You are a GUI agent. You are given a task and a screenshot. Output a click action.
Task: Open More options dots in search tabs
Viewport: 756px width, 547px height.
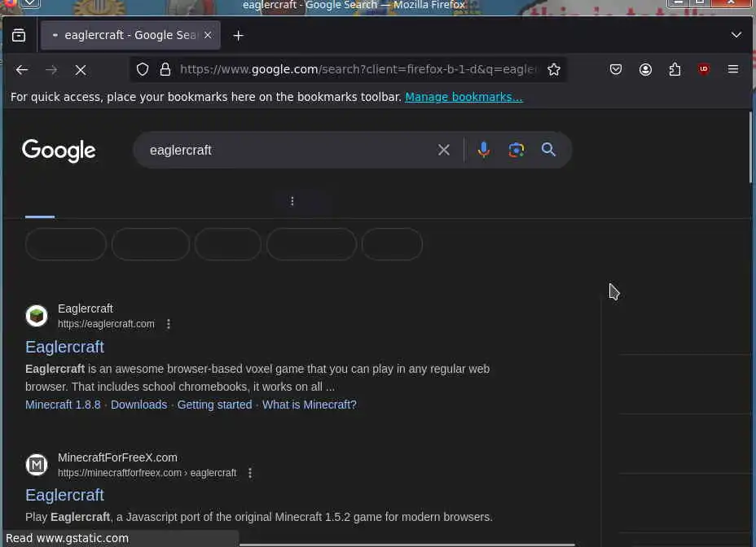click(x=292, y=201)
